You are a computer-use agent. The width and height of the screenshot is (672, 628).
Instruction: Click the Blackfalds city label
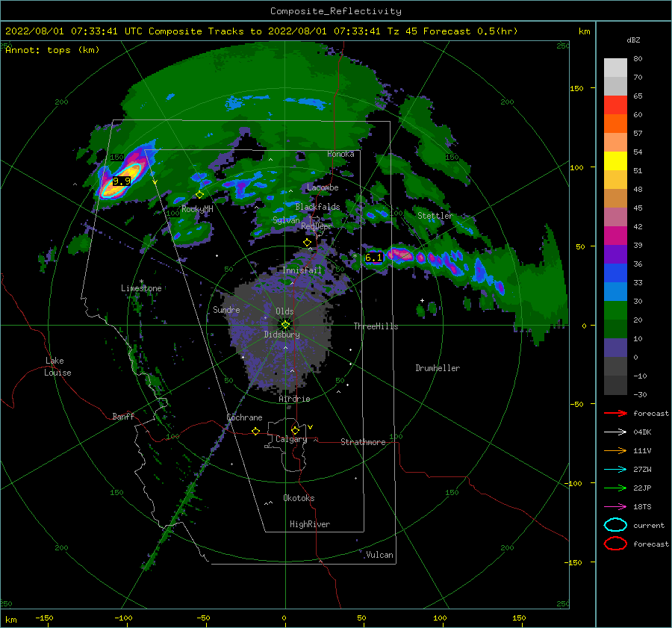(x=317, y=207)
